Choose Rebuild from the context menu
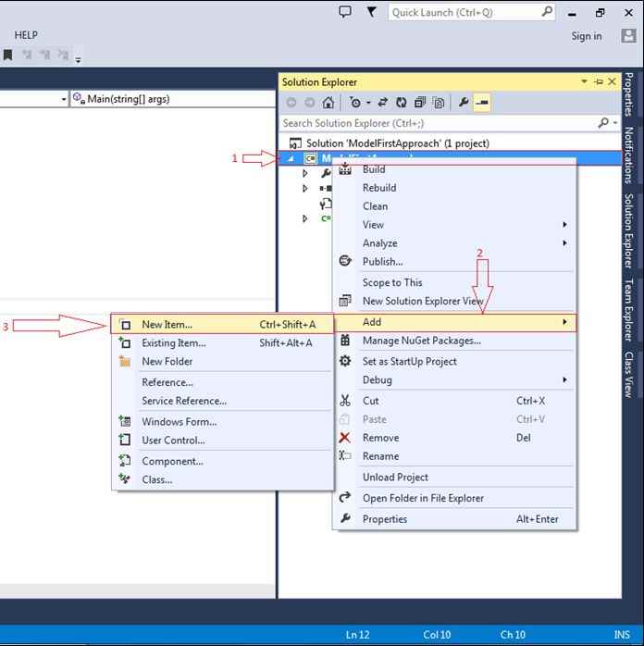 [454, 188]
